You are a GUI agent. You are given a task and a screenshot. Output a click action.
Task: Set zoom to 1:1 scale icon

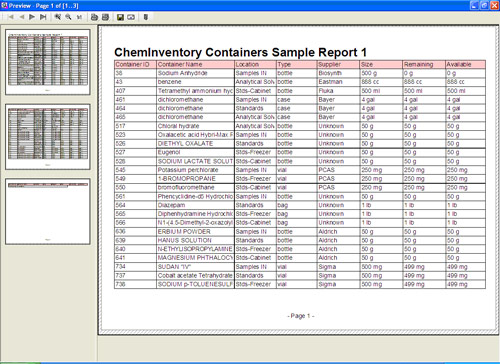tap(79, 17)
